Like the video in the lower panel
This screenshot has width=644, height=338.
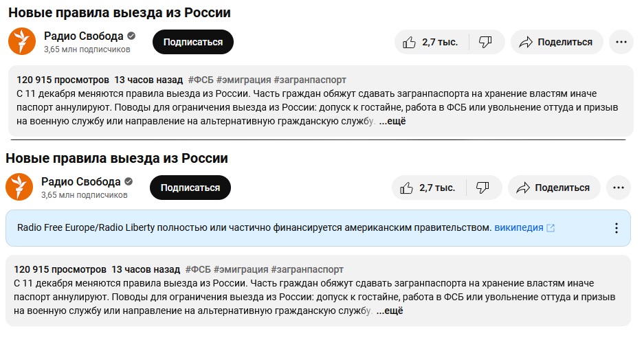(x=428, y=188)
